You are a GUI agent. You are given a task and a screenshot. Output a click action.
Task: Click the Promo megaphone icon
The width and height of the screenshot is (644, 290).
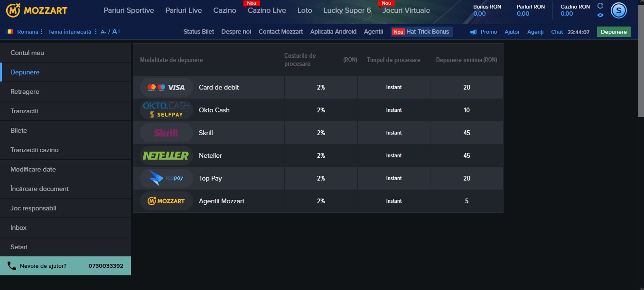(x=473, y=32)
